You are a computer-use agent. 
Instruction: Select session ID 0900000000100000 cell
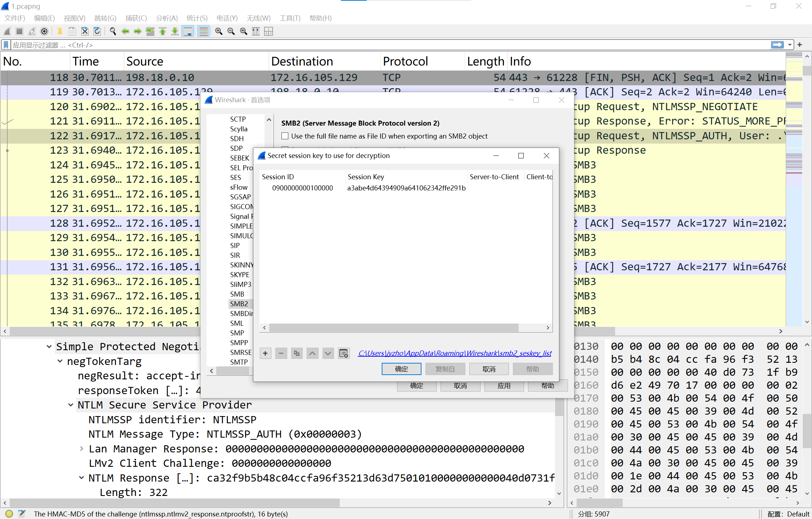[302, 188]
